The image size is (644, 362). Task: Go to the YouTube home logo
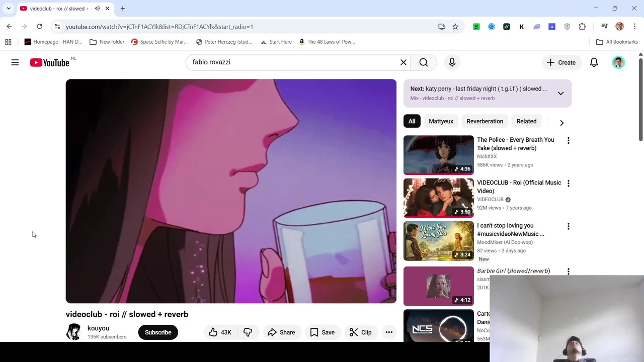click(49, 62)
